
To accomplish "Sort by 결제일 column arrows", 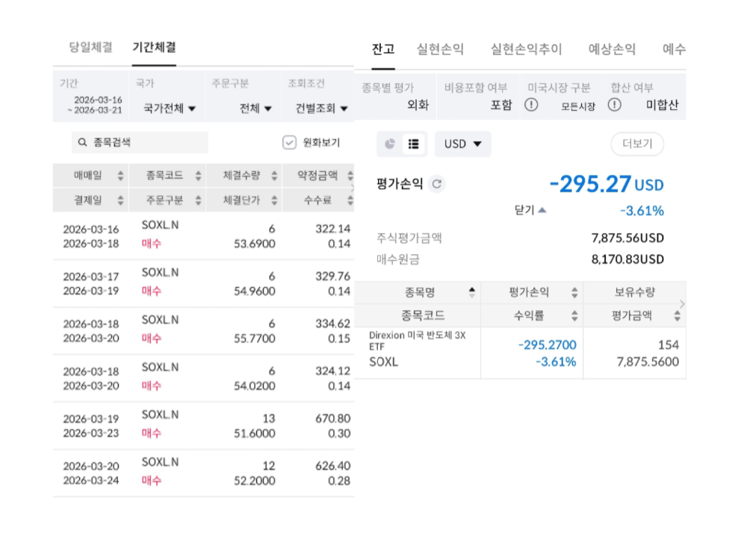I will 120,200.
